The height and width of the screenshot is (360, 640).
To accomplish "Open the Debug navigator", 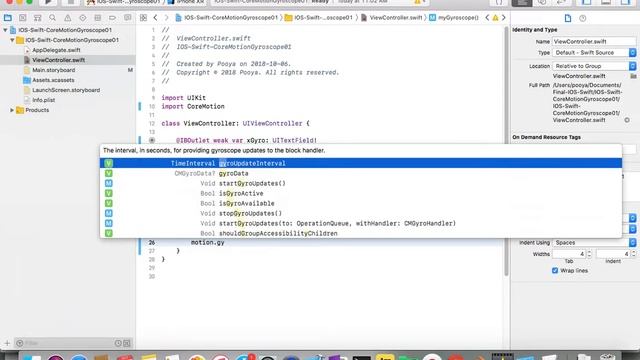I will click(98, 18).
